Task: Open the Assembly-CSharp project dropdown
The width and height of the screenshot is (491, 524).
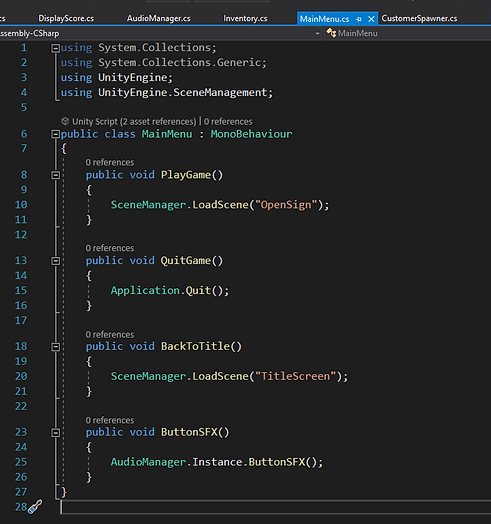Action: [x=317, y=33]
